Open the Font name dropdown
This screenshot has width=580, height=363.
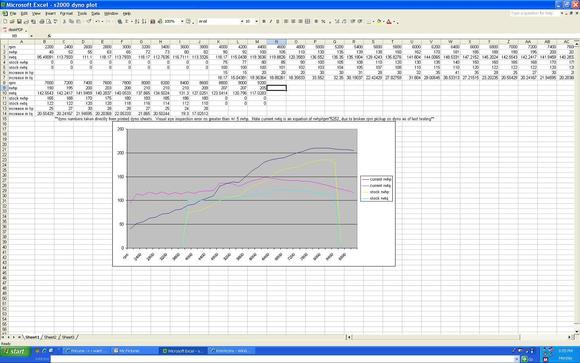click(x=242, y=21)
